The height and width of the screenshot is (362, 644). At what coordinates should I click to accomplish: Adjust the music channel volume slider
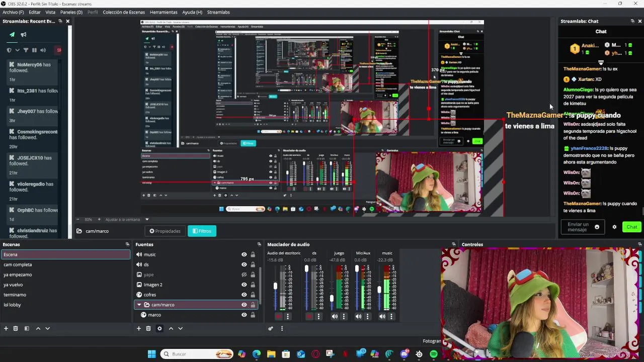click(379, 290)
